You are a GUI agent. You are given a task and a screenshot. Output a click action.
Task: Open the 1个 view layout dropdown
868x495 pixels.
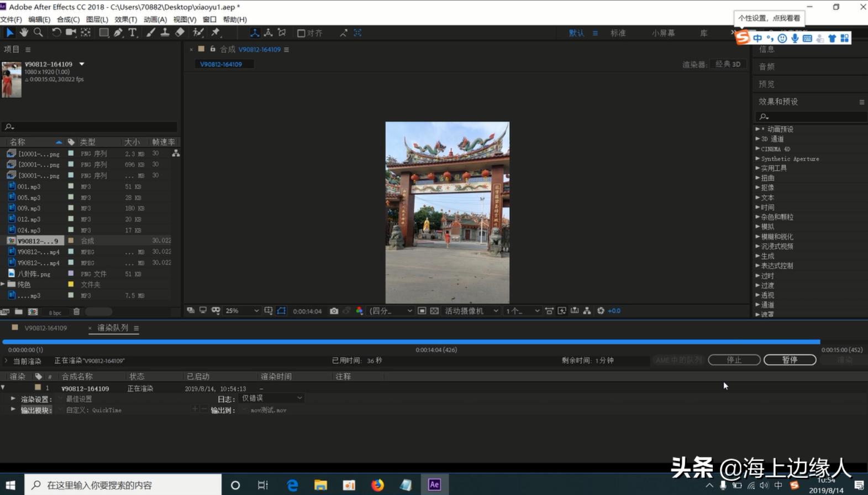point(522,311)
